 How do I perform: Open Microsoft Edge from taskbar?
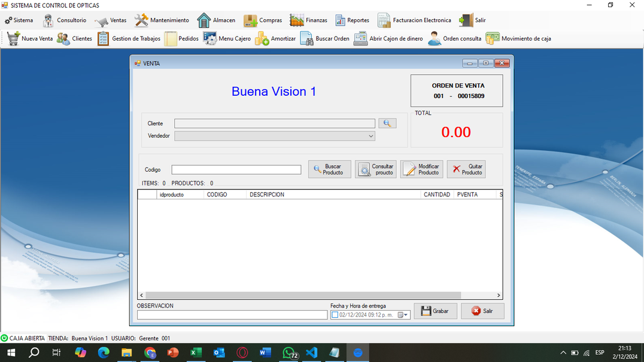[104, 352]
